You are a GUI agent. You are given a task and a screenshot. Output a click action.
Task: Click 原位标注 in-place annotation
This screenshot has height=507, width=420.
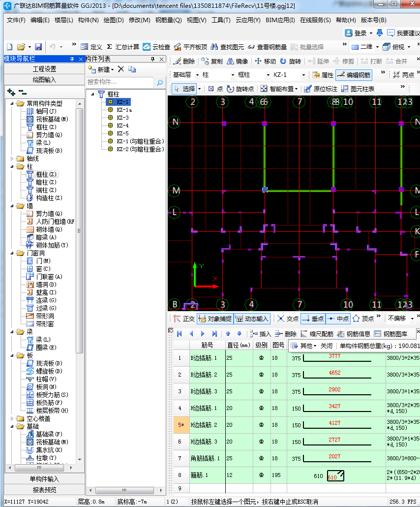(321, 89)
